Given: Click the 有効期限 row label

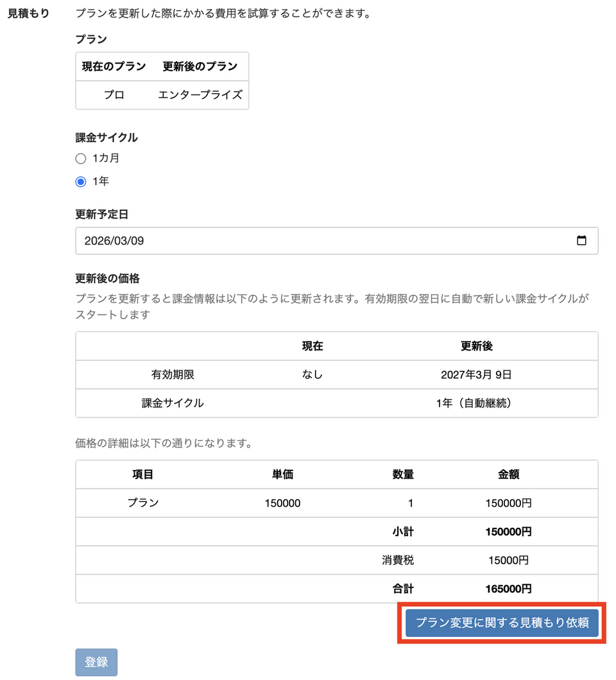Looking at the screenshot, I should [x=173, y=374].
